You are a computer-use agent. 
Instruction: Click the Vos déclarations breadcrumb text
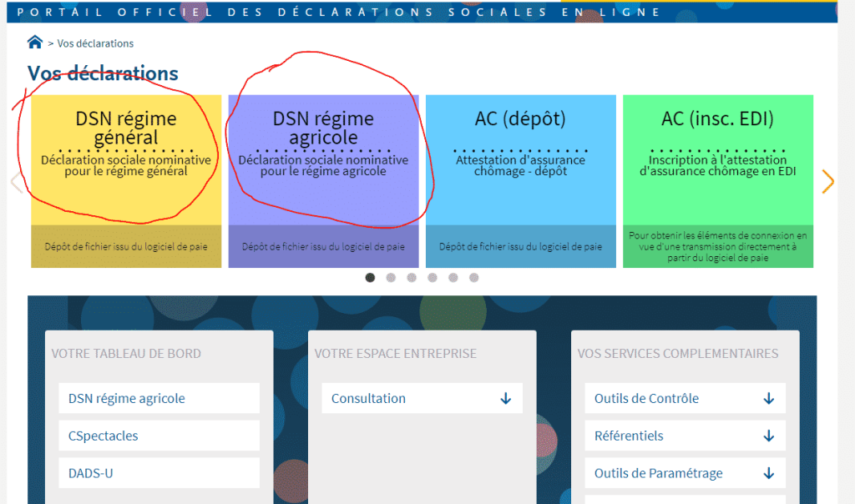point(95,43)
